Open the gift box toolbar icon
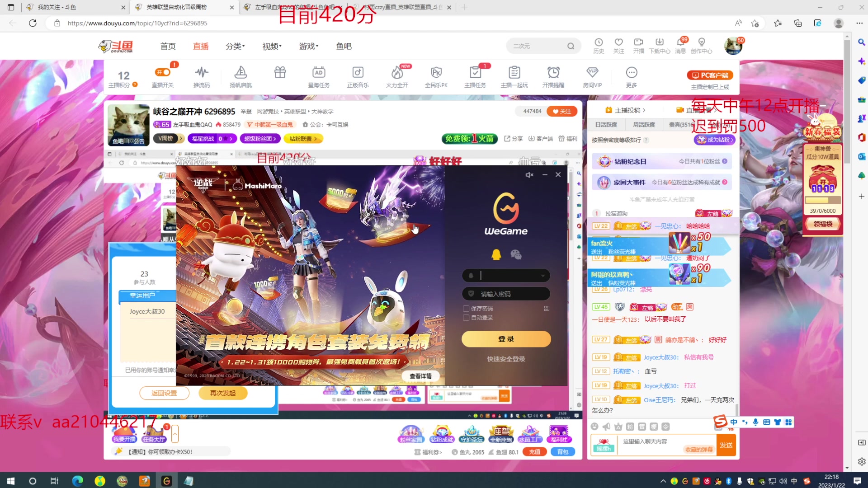The width and height of the screenshot is (868, 488). pos(280,72)
